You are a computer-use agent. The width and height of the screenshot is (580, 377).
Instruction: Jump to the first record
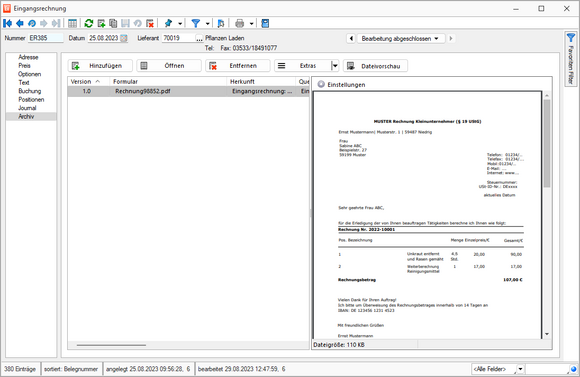pyautogui.click(x=7, y=23)
